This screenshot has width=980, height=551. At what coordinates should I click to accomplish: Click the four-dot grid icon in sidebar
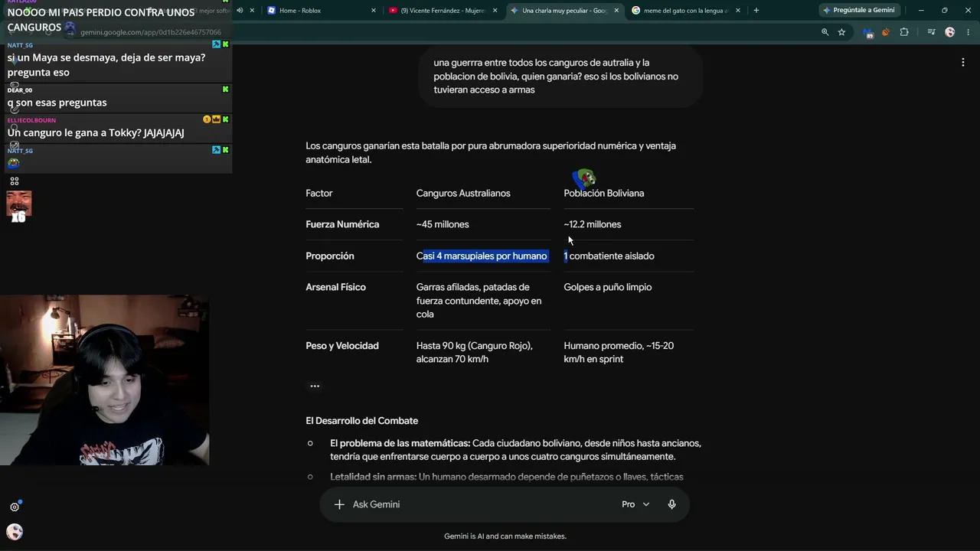15,181
